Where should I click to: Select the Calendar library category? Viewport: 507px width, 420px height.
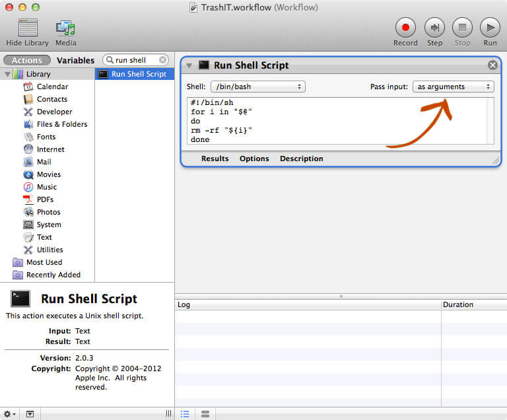point(52,87)
